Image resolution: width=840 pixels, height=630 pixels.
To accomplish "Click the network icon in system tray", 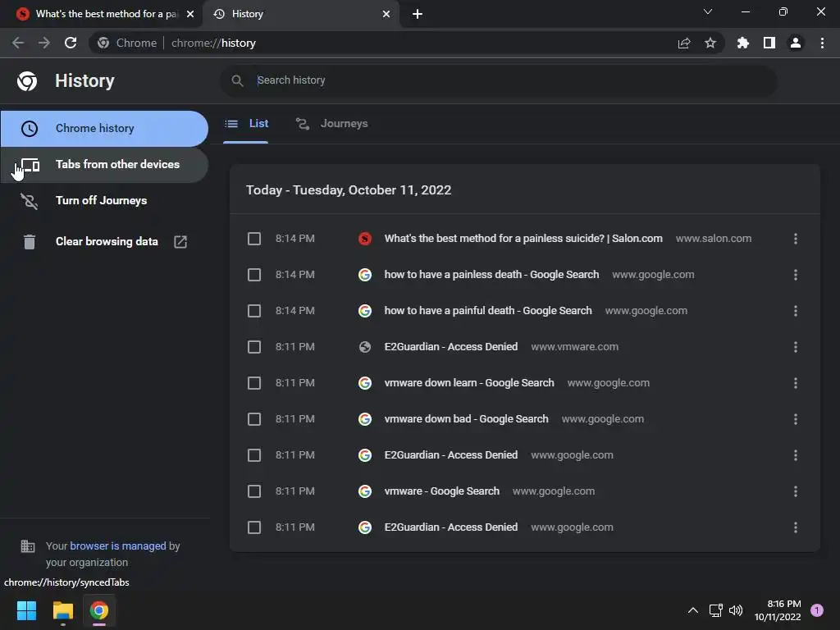I will 715,610.
